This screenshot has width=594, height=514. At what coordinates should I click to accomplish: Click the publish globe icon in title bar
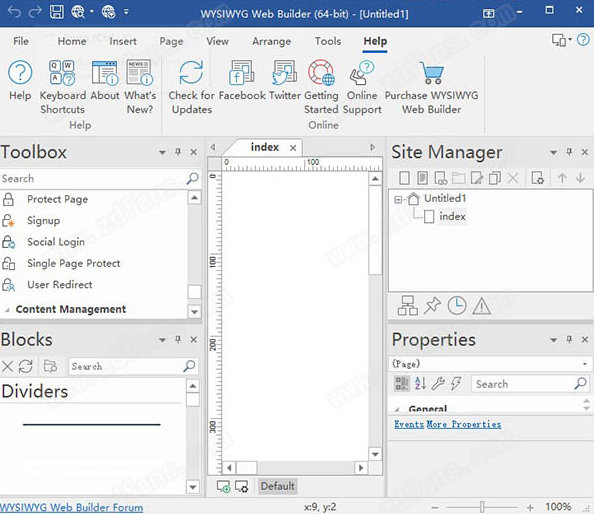pyautogui.click(x=108, y=12)
